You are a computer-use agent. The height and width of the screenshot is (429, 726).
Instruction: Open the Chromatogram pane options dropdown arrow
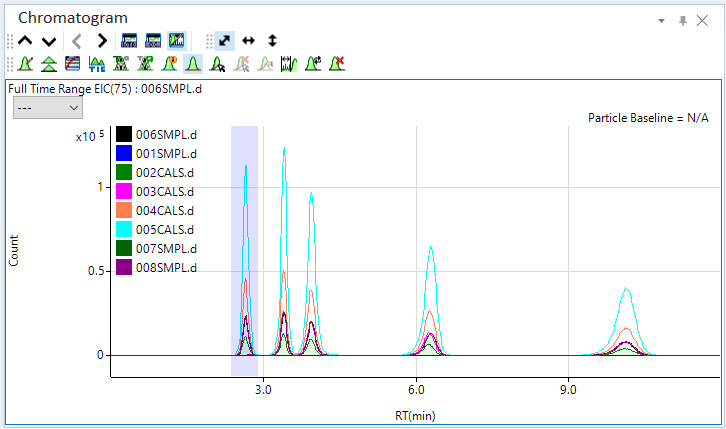coord(662,21)
